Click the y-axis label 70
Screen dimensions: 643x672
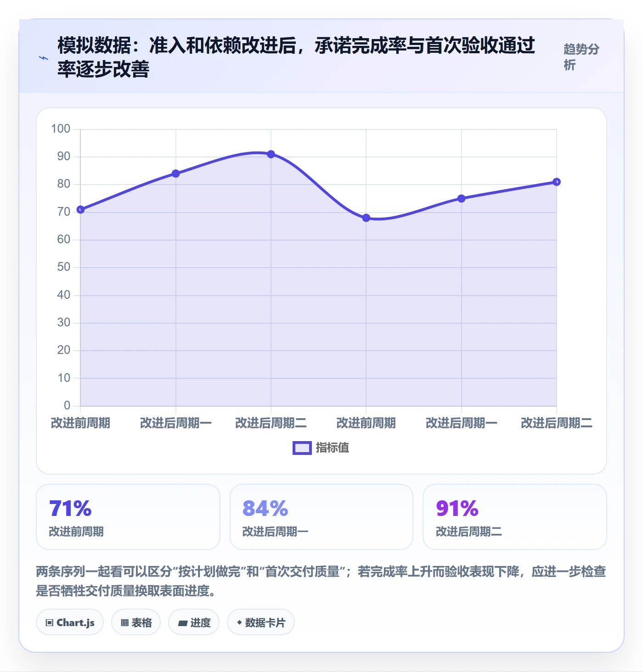coord(64,212)
